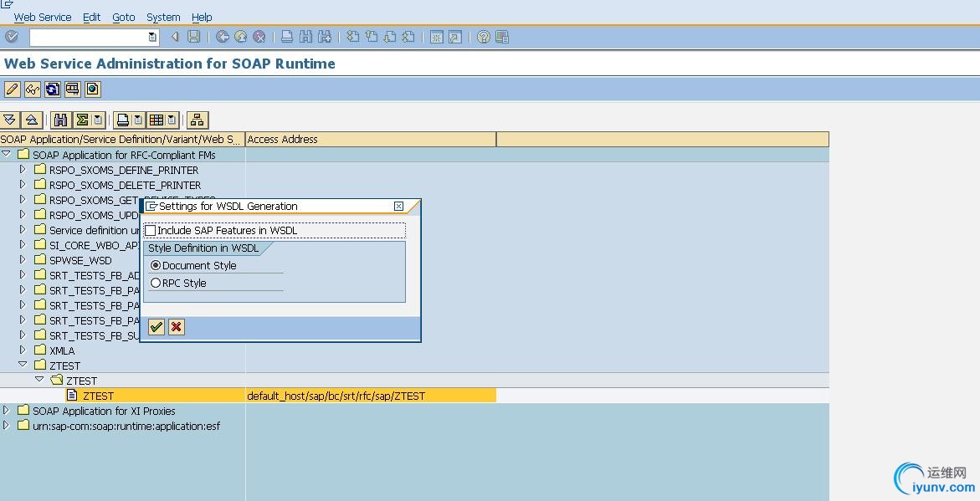Click the green Back arrow icon

tap(222, 37)
